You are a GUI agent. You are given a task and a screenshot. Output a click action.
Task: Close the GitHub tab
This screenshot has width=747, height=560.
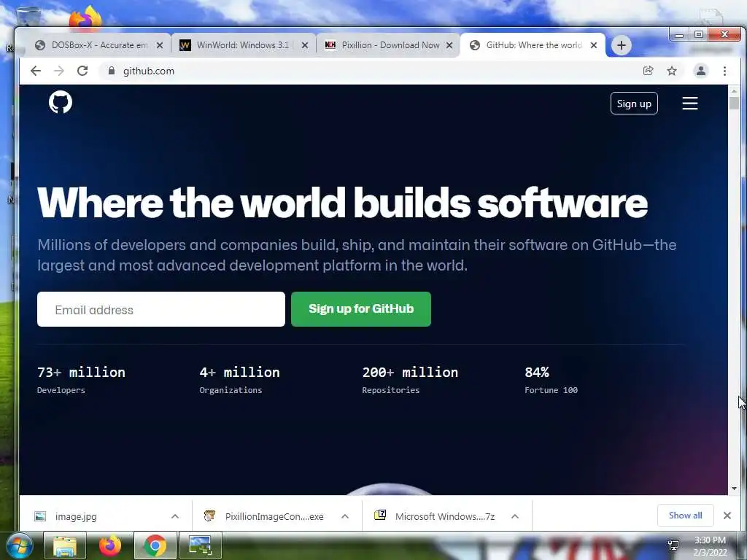point(594,45)
